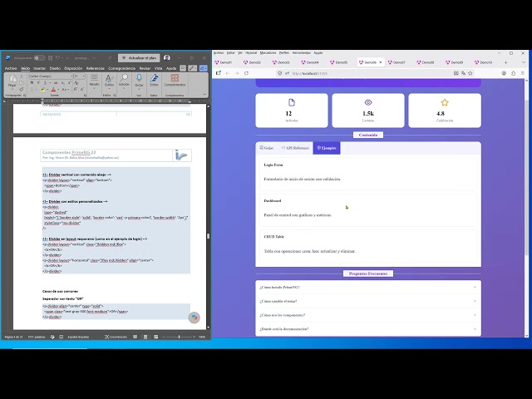
Task: Click the Undo arrow in Word
Action: pos(58,58)
